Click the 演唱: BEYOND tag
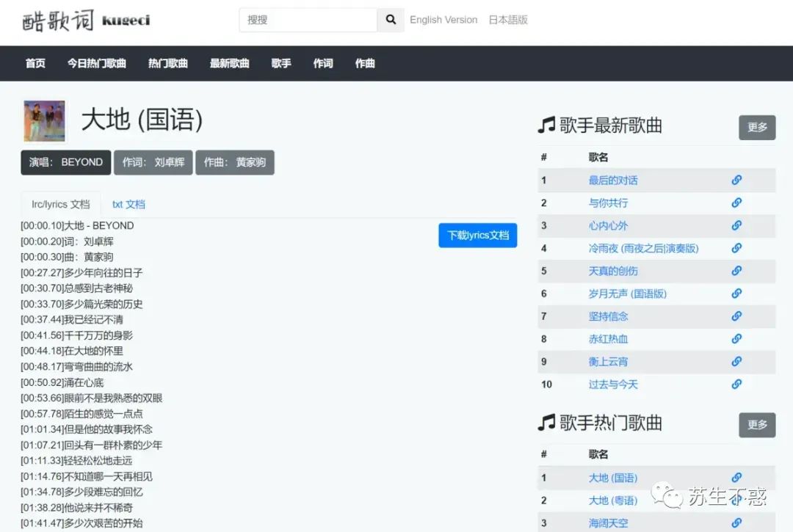 [66, 162]
